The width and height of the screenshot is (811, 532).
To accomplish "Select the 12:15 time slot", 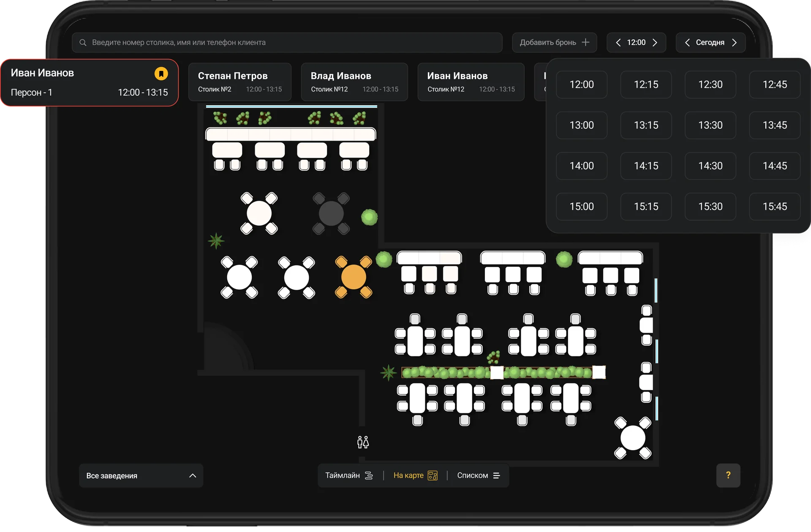I will 646,84.
